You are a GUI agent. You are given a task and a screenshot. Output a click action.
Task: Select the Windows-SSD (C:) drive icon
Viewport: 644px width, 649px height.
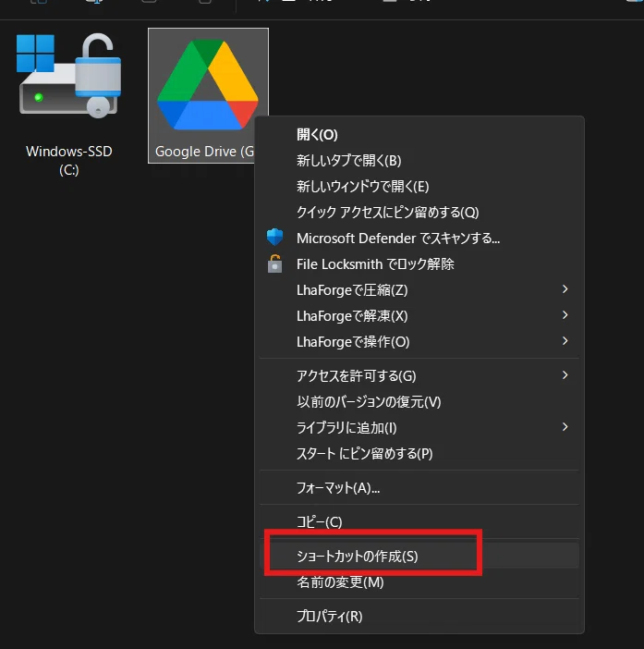click(x=68, y=76)
